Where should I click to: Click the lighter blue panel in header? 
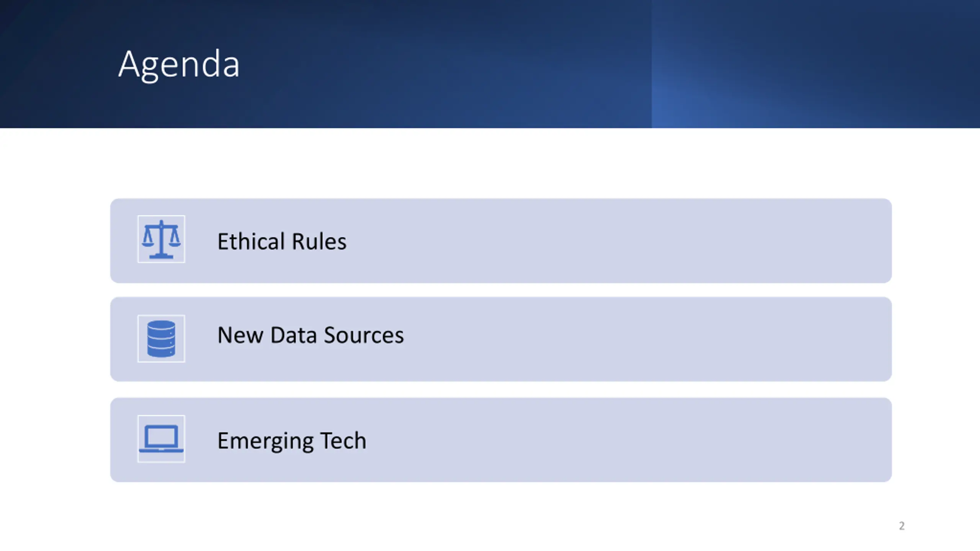point(815,64)
